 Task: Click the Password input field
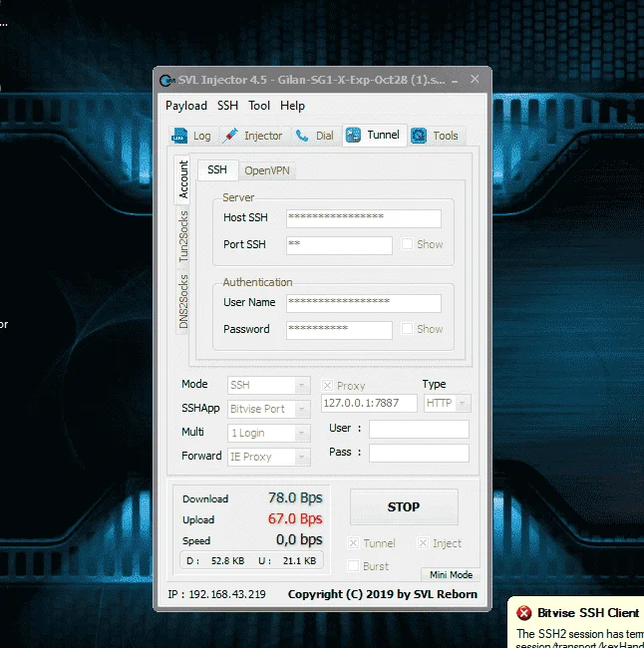[x=339, y=330]
